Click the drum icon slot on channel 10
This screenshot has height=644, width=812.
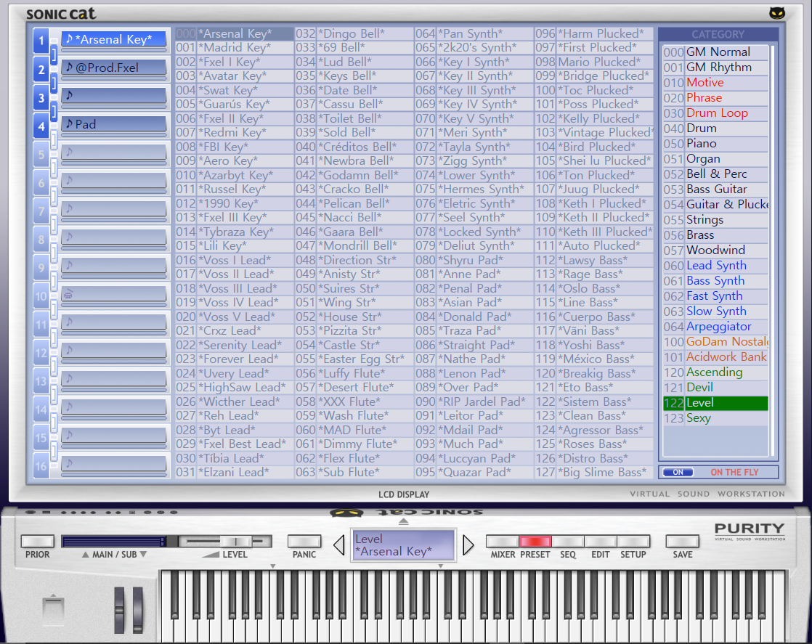(x=114, y=295)
